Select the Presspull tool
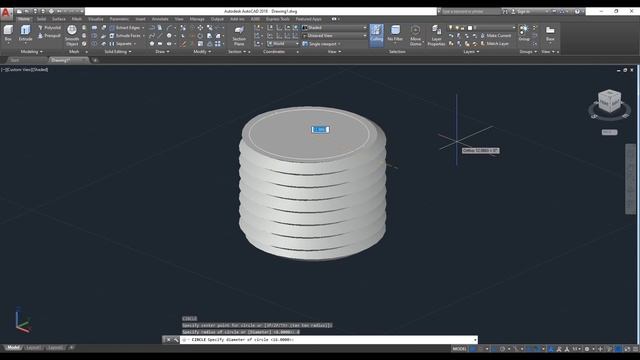 tap(49, 36)
